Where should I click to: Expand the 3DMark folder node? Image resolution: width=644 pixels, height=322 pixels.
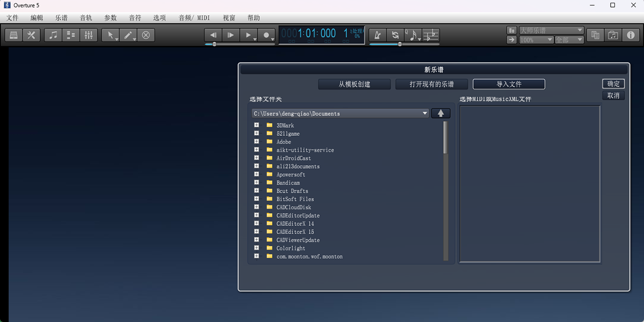tap(257, 125)
